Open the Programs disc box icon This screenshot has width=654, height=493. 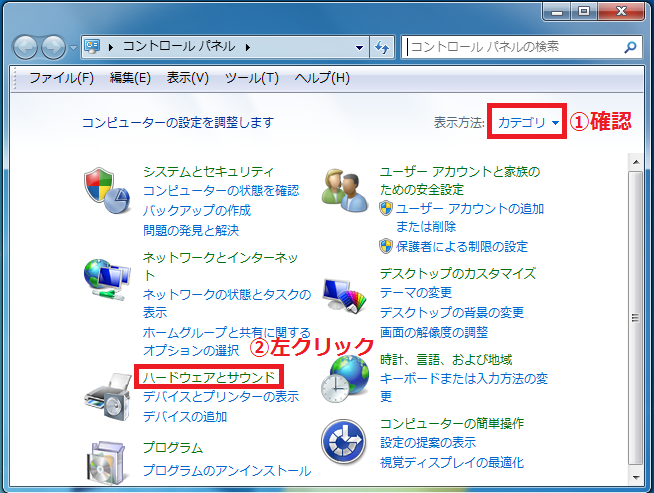(x=105, y=460)
